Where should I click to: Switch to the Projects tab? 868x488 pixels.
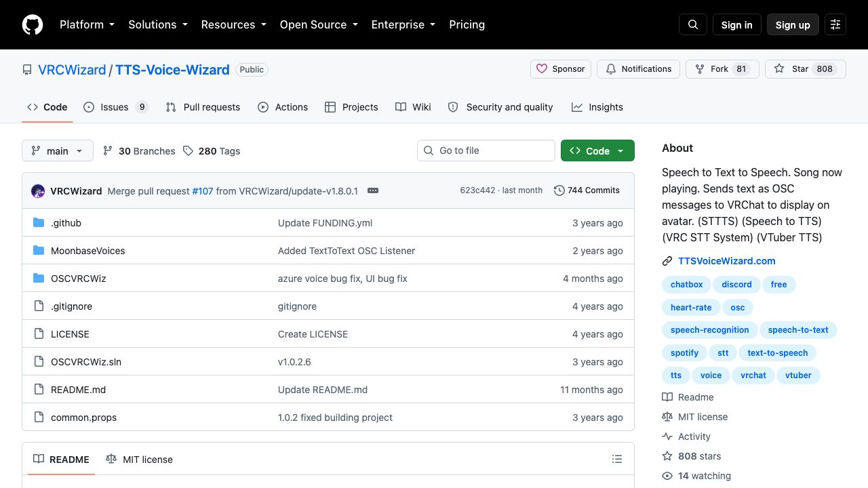pos(351,107)
